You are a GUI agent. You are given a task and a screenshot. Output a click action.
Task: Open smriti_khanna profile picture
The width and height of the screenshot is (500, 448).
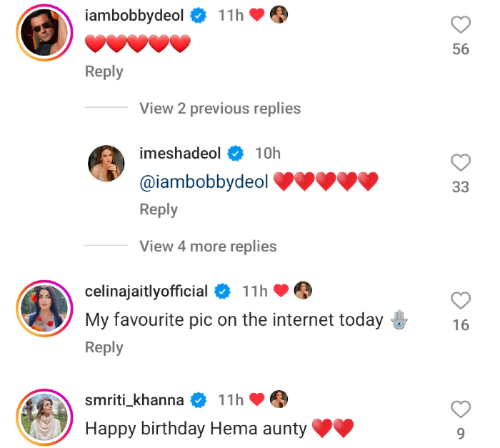coord(41,417)
